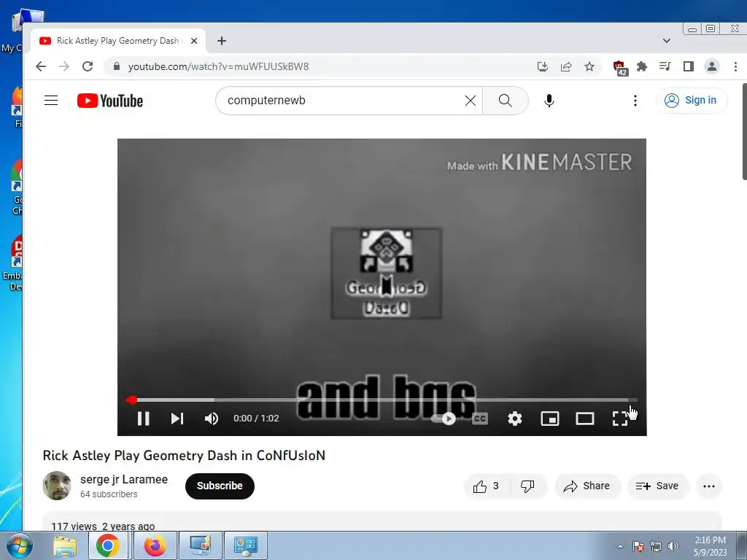Toggle the autoplay switch
747x560 pixels.
click(444, 419)
